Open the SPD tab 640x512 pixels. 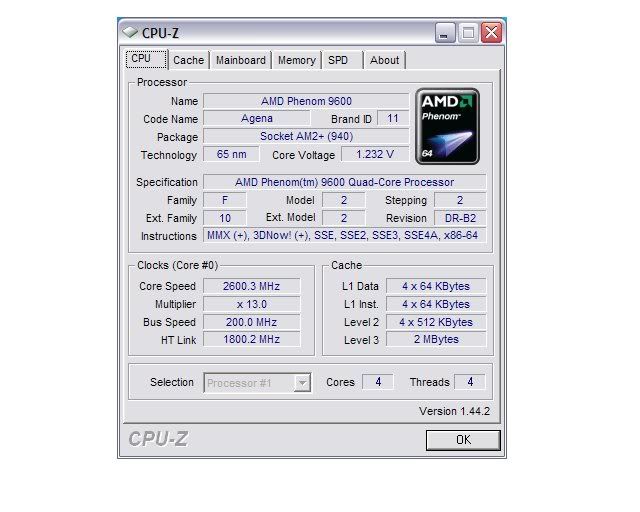[x=342, y=60]
